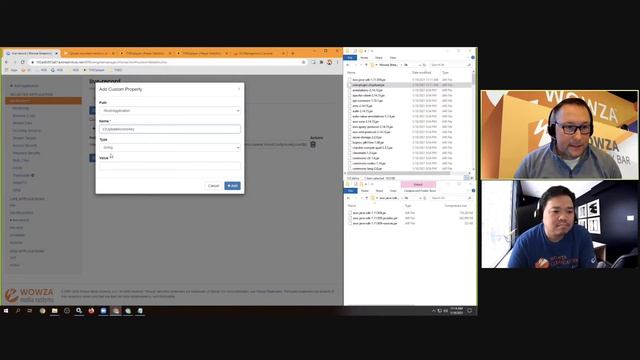Open the File tab in top Explorer window
This screenshot has width=640, height=360.
(350, 58)
